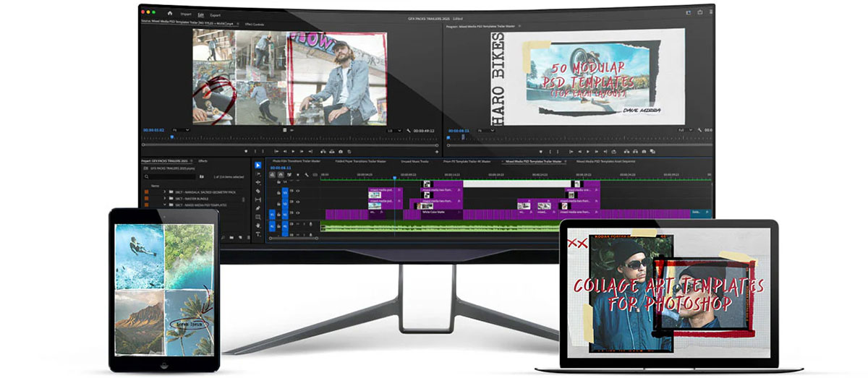Toggle the lock on video track V2

(279, 202)
